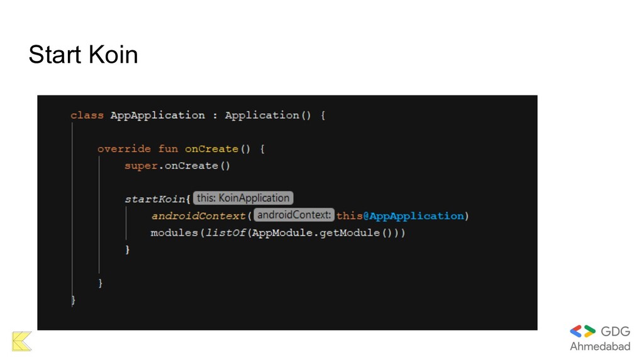This screenshot has height=362, width=644.
Task: Click the 'this: KoinApplication' inlay hint
Action: 243,198
